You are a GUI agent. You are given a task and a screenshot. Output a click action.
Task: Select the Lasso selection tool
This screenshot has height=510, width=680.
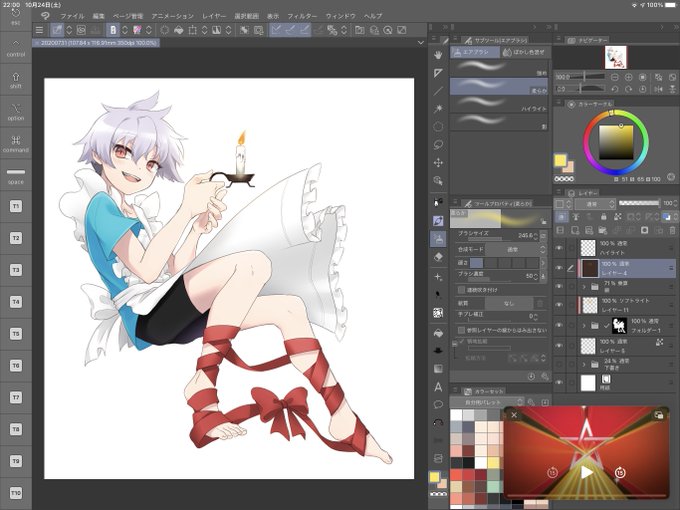coord(438,144)
